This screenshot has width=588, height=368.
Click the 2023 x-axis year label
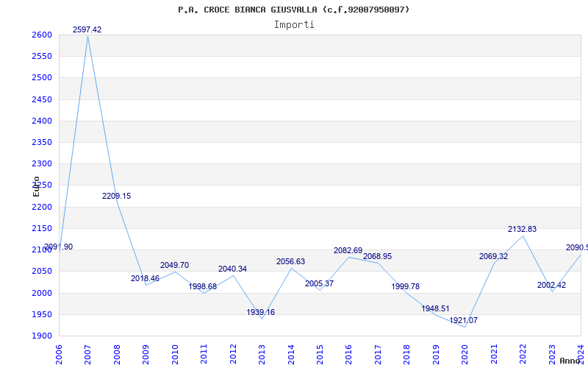pyautogui.click(x=552, y=355)
